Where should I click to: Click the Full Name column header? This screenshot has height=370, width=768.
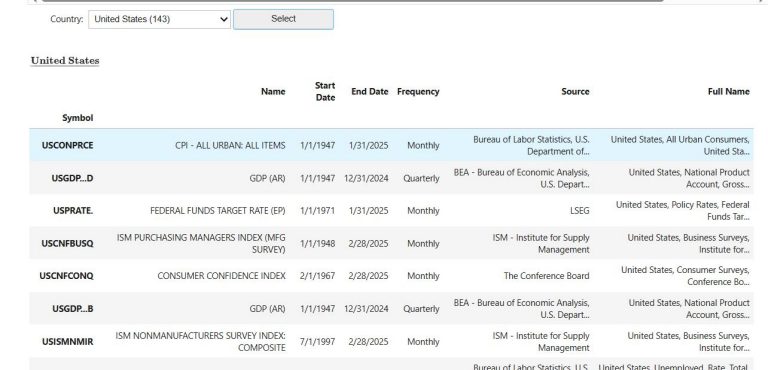(728, 91)
